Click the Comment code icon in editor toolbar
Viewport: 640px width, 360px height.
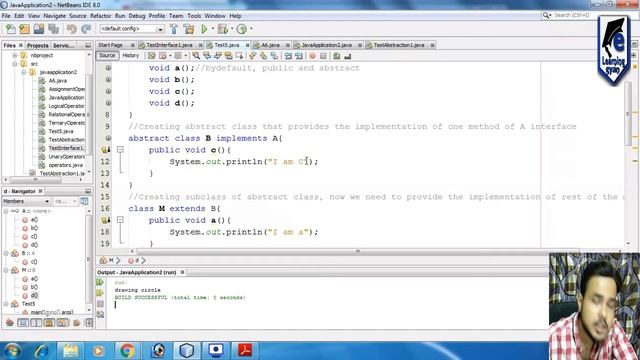(337, 56)
